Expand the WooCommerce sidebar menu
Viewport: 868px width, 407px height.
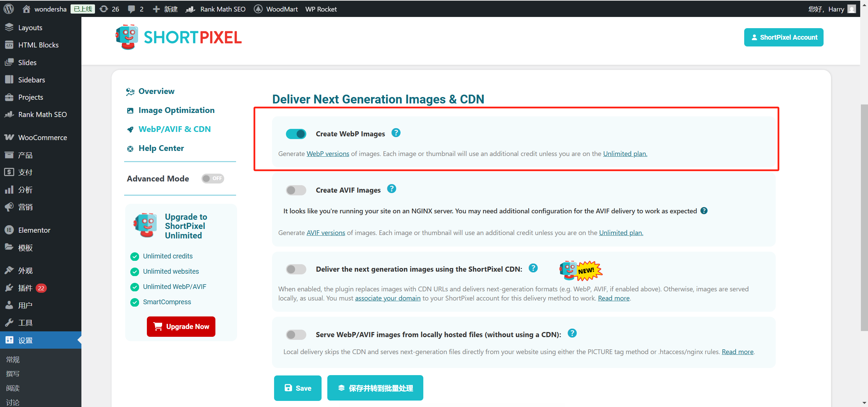pos(42,137)
